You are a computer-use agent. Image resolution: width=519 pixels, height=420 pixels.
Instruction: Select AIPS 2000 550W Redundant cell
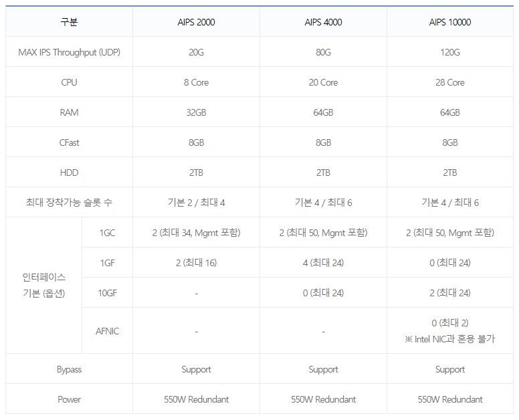(196, 399)
